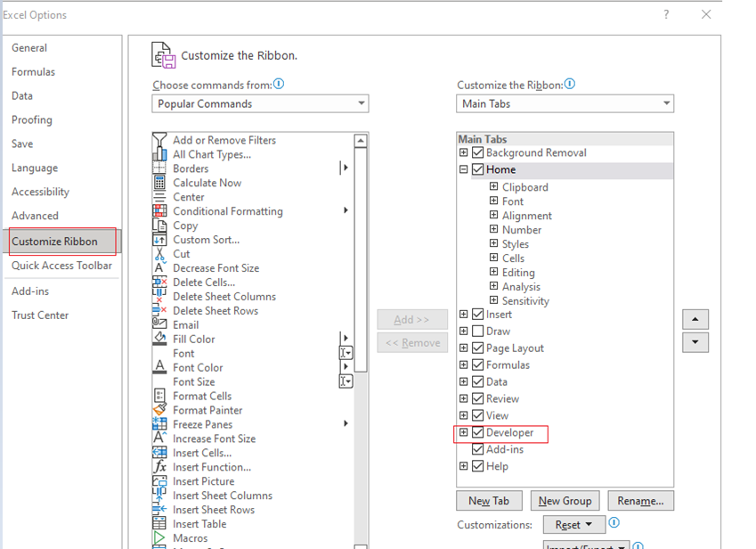Select the Conditional Formatting command icon
Viewport: 756px width, 549px height.
(161, 211)
